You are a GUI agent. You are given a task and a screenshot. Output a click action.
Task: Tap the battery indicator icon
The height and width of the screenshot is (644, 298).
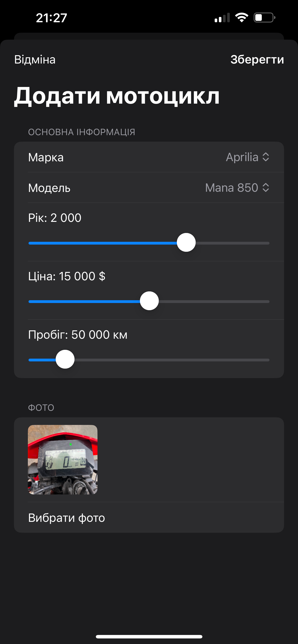tap(265, 18)
